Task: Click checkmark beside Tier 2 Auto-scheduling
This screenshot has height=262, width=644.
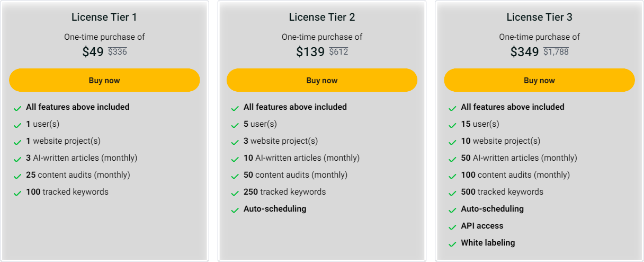Action: [235, 211]
